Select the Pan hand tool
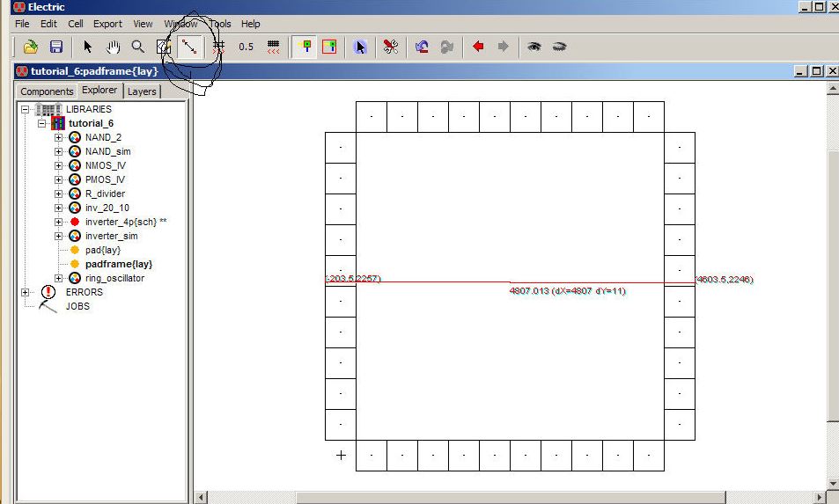The width and height of the screenshot is (839, 504). coord(113,47)
